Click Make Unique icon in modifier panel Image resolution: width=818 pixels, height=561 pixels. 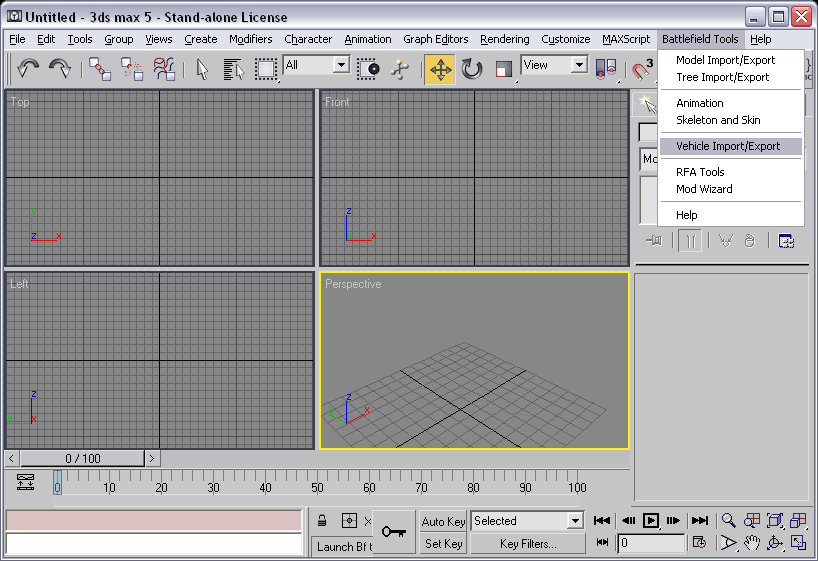[726, 241]
